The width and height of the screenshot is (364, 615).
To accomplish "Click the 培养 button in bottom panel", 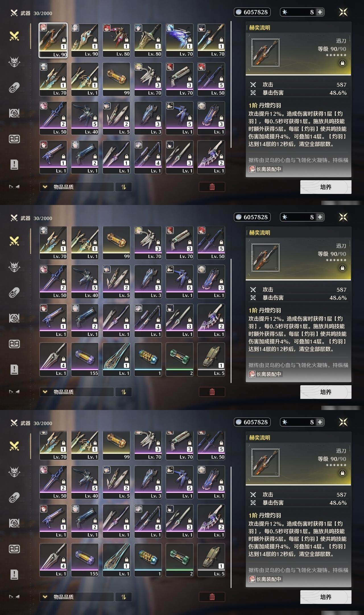I will coord(326,597).
